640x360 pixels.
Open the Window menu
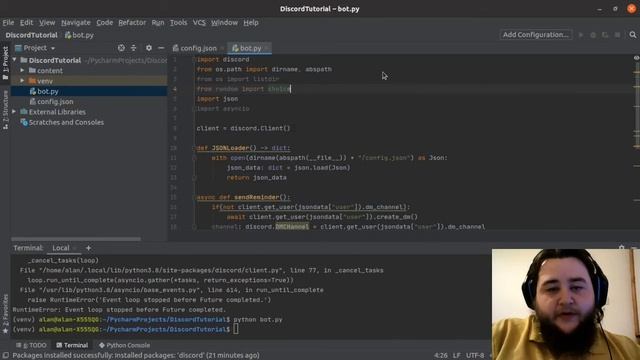click(224, 22)
